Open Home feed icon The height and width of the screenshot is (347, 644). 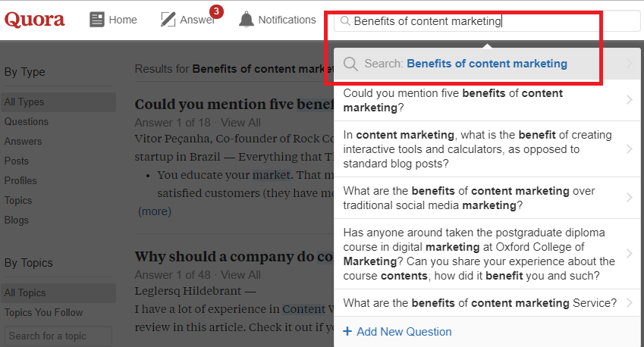coord(97,20)
